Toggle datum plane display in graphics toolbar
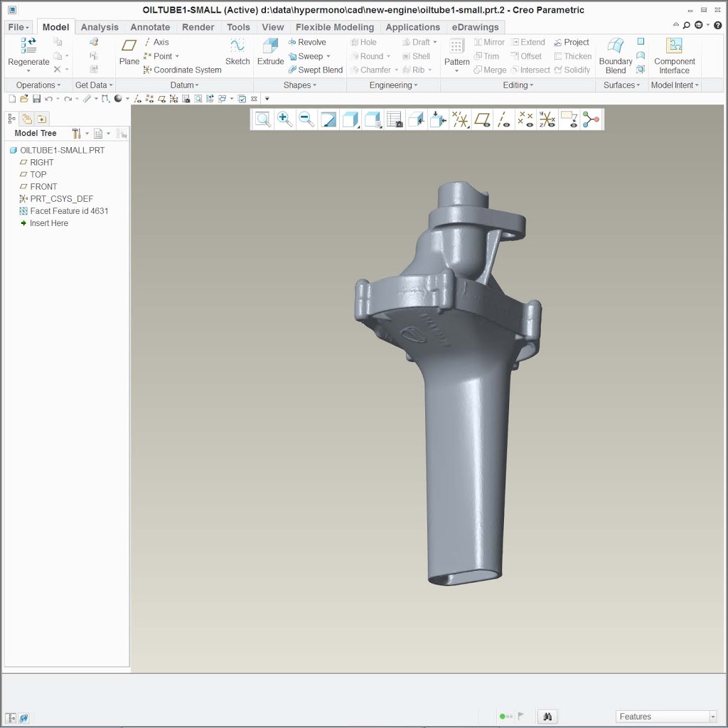Image resolution: width=728 pixels, height=728 pixels. click(483, 119)
